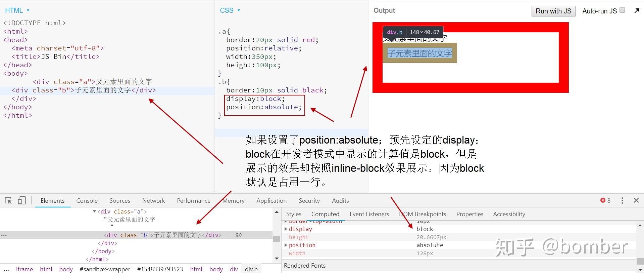Open the Network tab

[x=154, y=201]
